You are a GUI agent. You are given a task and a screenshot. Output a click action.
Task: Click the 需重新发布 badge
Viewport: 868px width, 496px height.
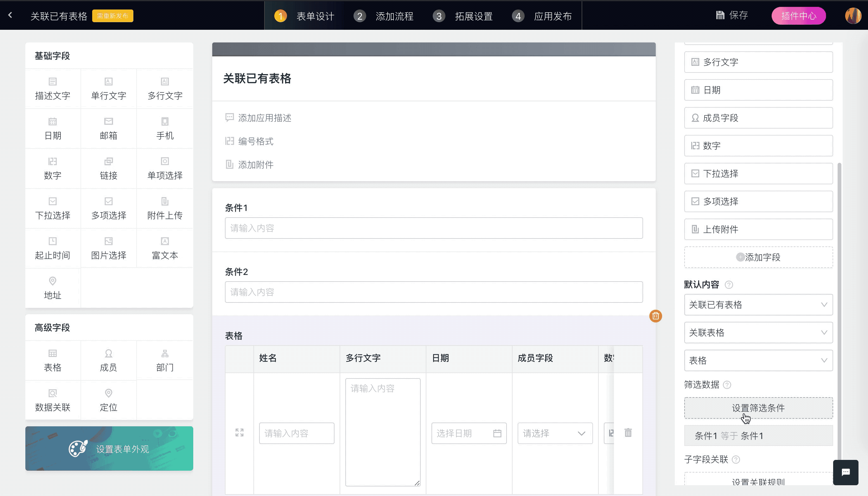click(x=112, y=16)
